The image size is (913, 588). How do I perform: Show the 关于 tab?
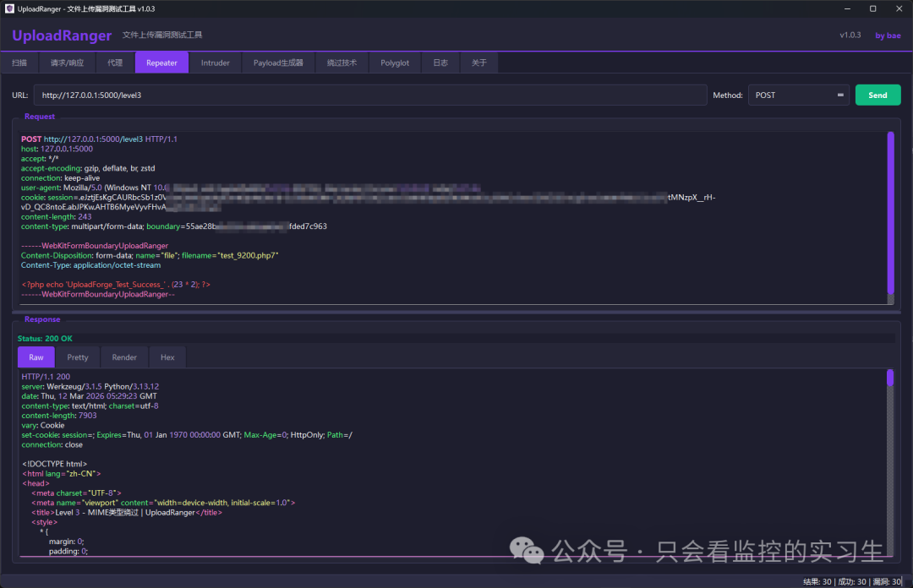click(478, 63)
